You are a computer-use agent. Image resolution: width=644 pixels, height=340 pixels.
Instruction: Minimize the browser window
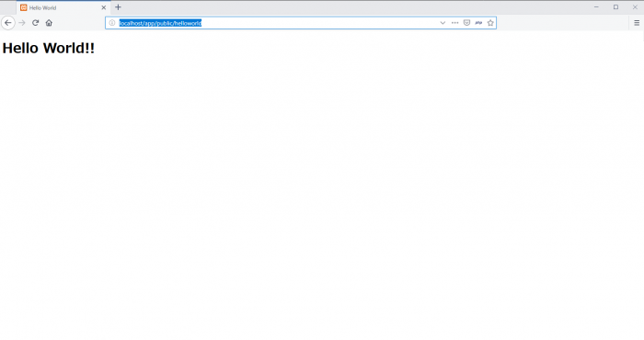596,7
